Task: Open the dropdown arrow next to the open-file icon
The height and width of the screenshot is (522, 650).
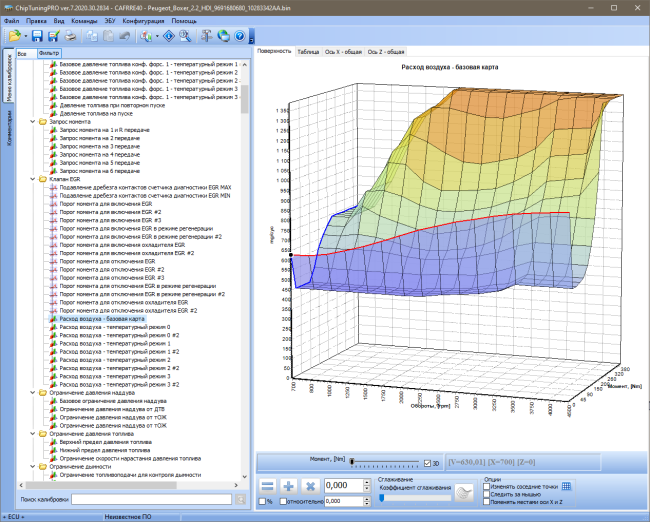Action: [26, 36]
